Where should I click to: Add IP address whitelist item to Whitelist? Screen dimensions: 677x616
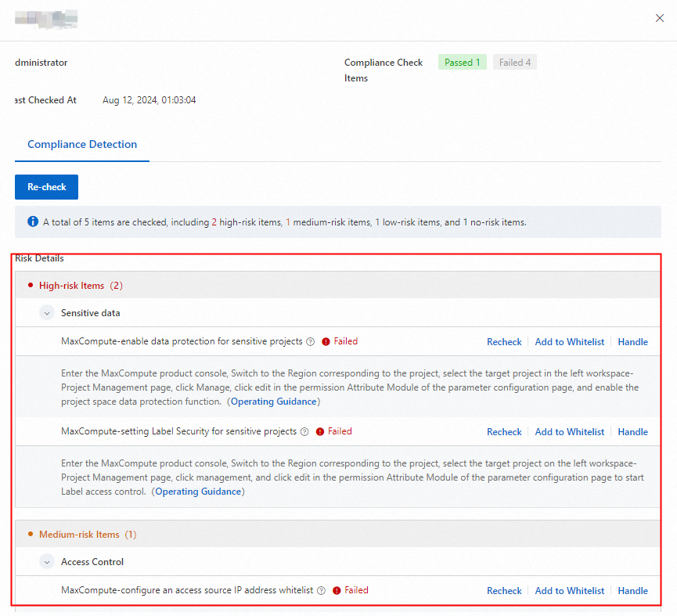click(x=569, y=591)
